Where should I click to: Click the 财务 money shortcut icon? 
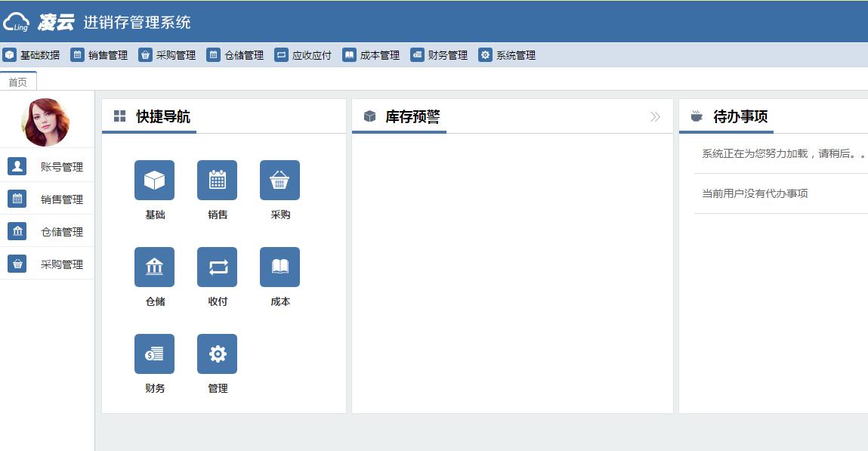154,354
